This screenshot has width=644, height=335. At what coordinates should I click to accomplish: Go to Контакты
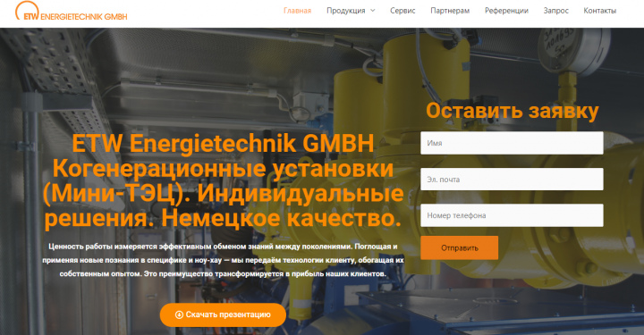599,11
